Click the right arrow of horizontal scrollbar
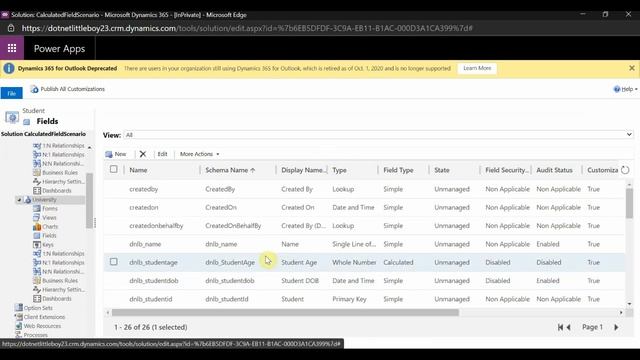The width and height of the screenshot is (640, 360). 621,313
